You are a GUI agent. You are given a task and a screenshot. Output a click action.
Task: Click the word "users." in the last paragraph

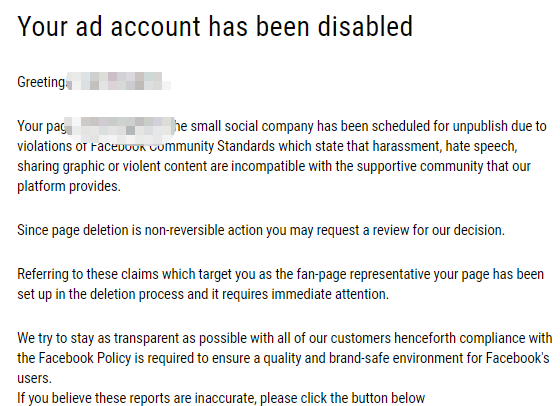(34, 378)
